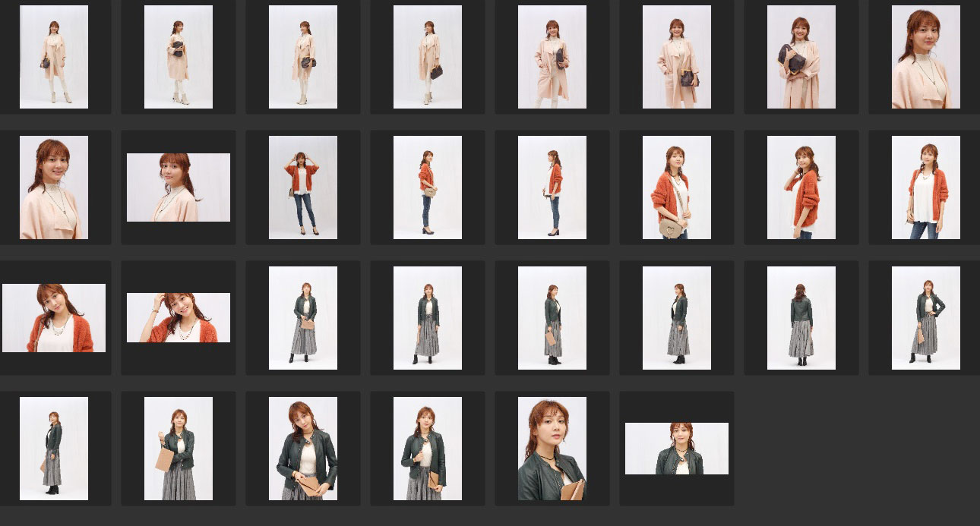
Task: Open landscape orange cardigan shot with raised hand
Action: coord(179,318)
